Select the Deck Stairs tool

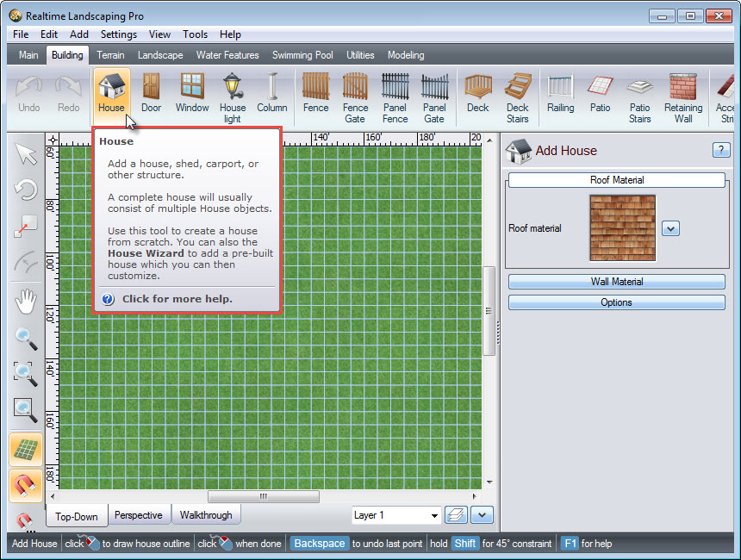(x=518, y=96)
